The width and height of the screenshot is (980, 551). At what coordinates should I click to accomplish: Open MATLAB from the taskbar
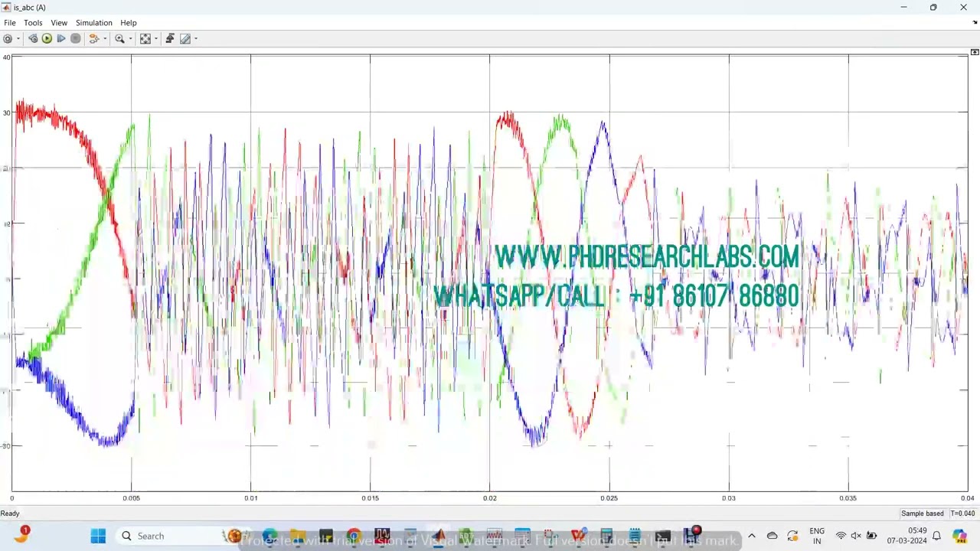438,536
